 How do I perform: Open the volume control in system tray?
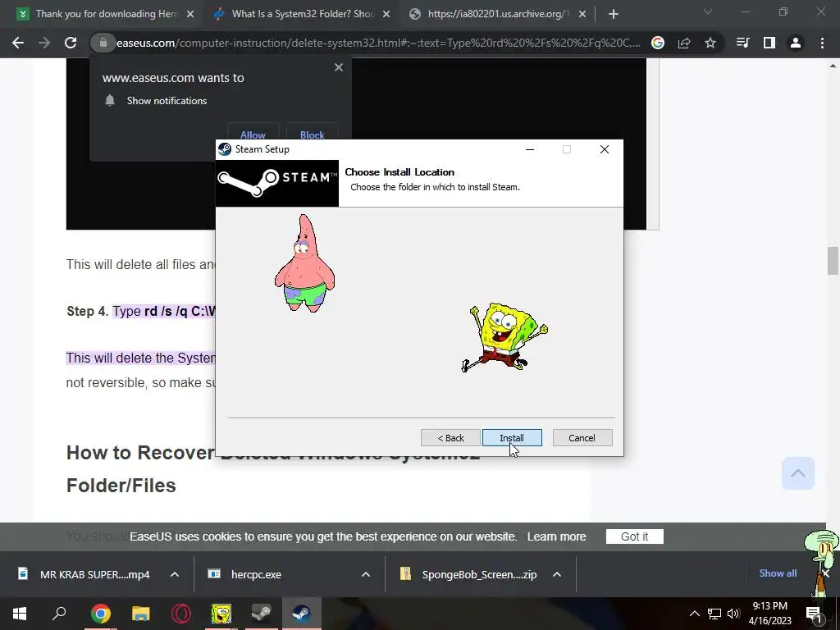pyautogui.click(x=733, y=614)
